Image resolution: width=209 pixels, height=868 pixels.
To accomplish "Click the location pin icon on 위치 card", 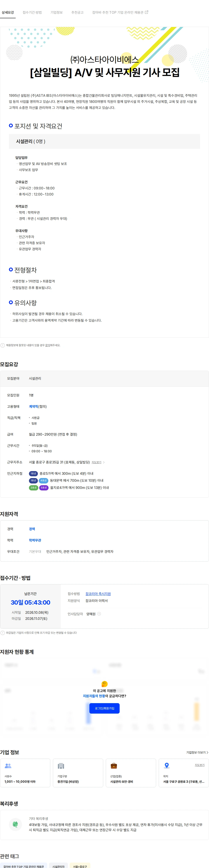I will (167, 766).
